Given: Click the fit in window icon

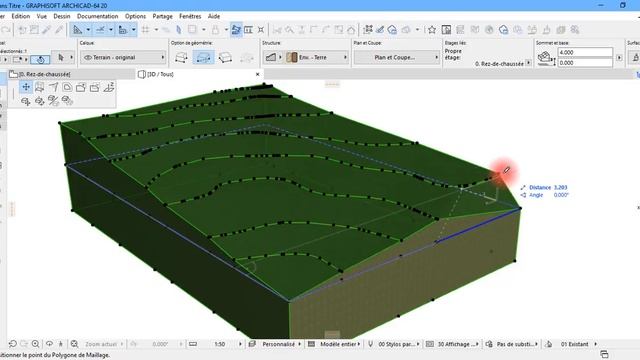Looking at the screenshot, I should [74, 344].
